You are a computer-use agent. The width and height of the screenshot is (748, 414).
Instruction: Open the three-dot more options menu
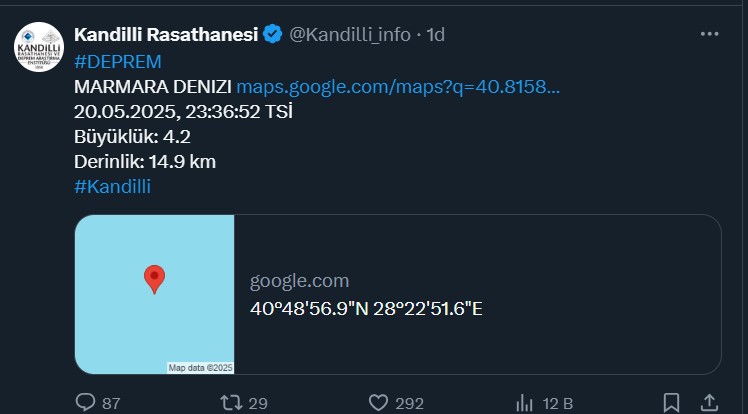pyautogui.click(x=709, y=34)
